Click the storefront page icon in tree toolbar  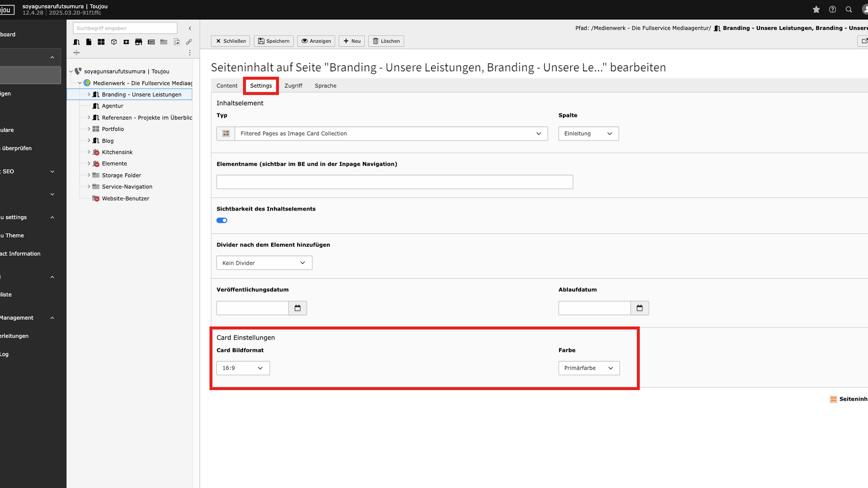point(139,42)
